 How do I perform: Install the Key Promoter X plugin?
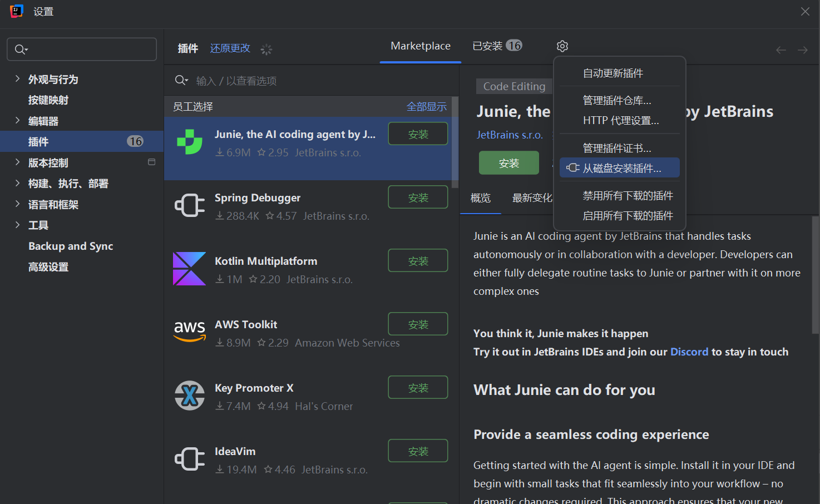418,388
